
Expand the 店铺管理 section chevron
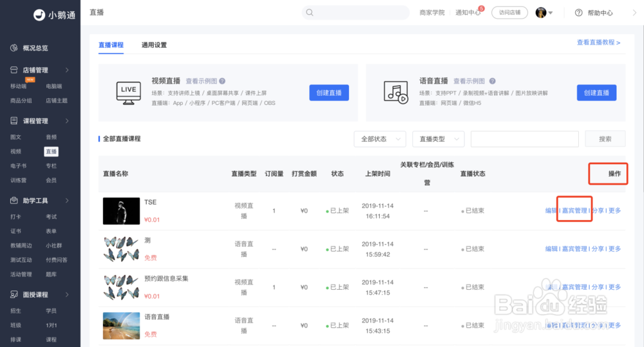tap(67, 70)
